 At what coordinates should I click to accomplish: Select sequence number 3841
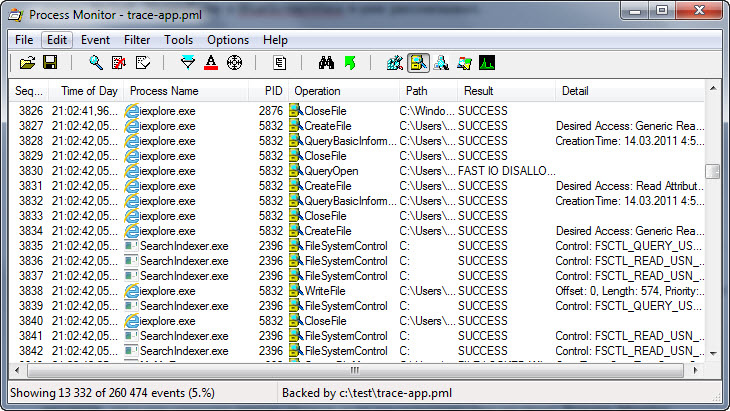[x=31, y=336]
